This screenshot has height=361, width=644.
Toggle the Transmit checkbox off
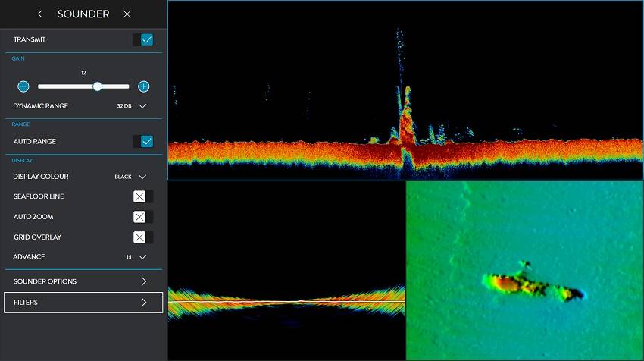tap(146, 39)
